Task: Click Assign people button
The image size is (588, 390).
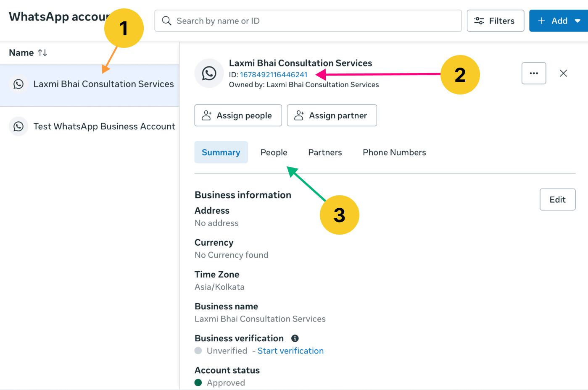Action: coord(238,115)
